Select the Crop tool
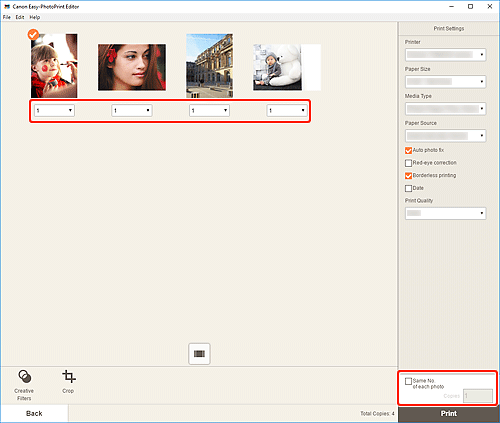This screenshot has width=500, height=423. pyautogui.click(x=69, y=381)
